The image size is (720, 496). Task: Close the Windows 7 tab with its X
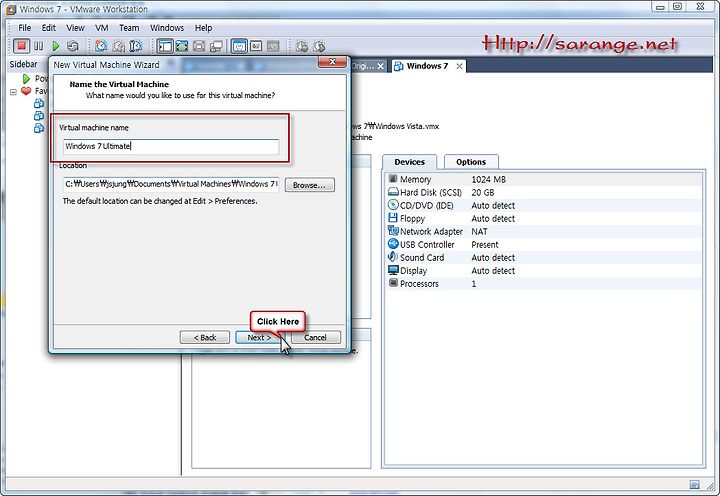pyautogui.click(x=459, y=66)
